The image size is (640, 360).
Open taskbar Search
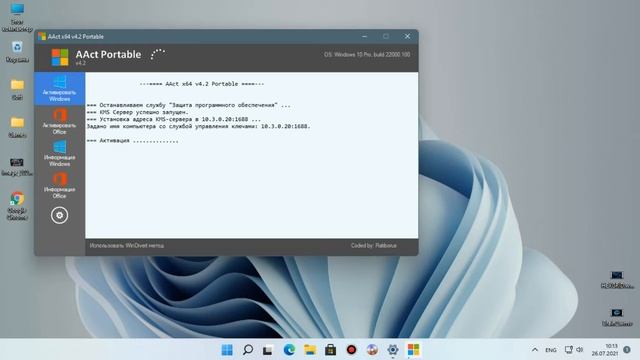(x=248, y=350)
